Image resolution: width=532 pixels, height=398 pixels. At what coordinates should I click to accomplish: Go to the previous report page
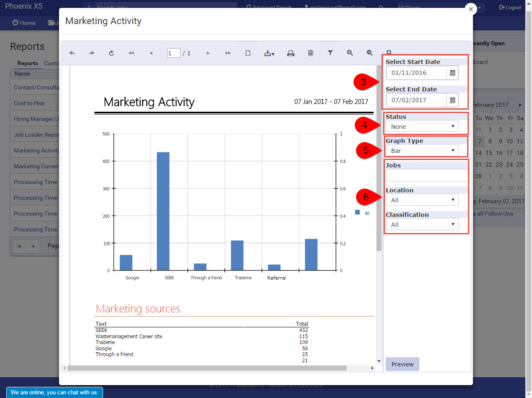tap(151, 53)
